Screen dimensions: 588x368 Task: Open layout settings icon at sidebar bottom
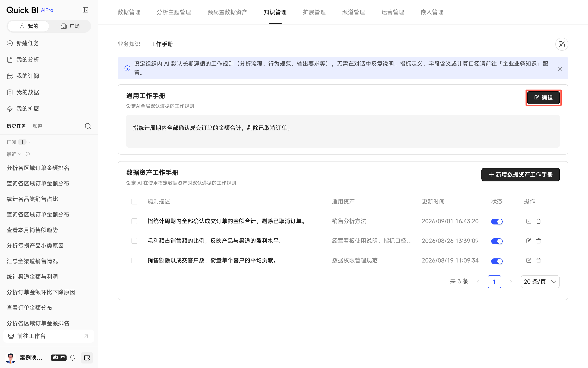[x=87, y=358]
